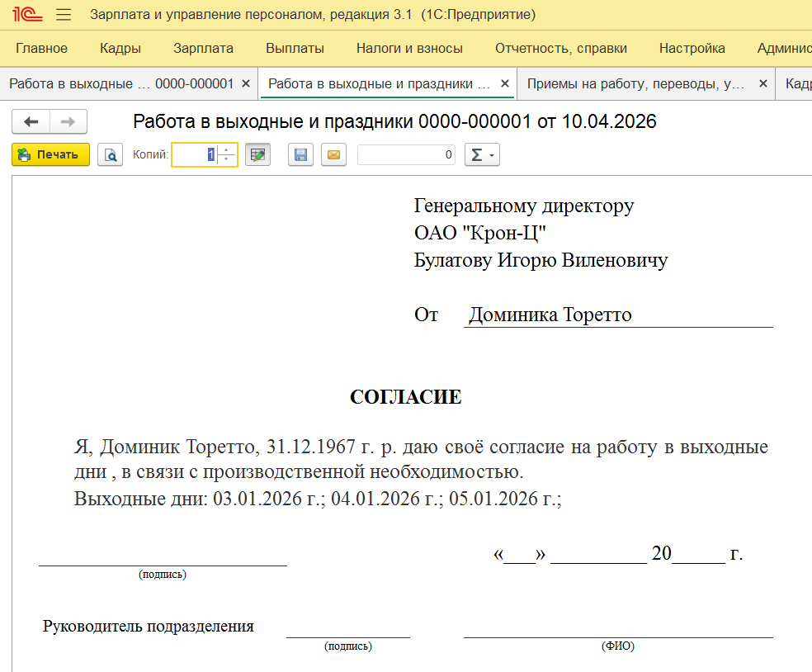Click the sum value field showing 0
Screen dimensions: 812x672
point(407,154)
